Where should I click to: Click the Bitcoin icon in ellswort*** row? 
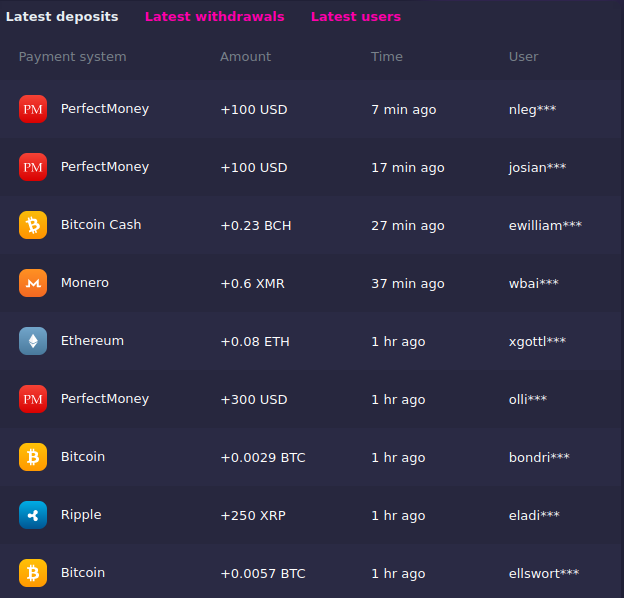(x=33, y=573)
